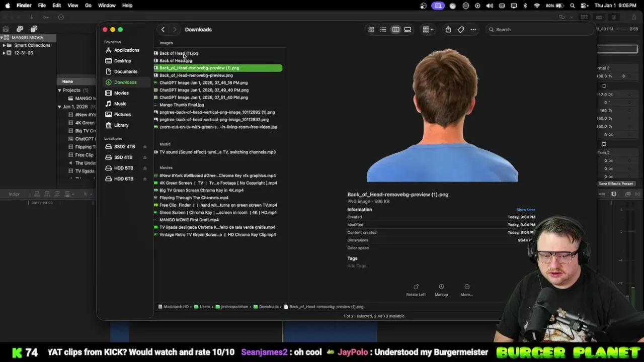The width and height of the screenshot is (644, 362).
Task: Open the Go menu
Action: (x=88, y=6)
